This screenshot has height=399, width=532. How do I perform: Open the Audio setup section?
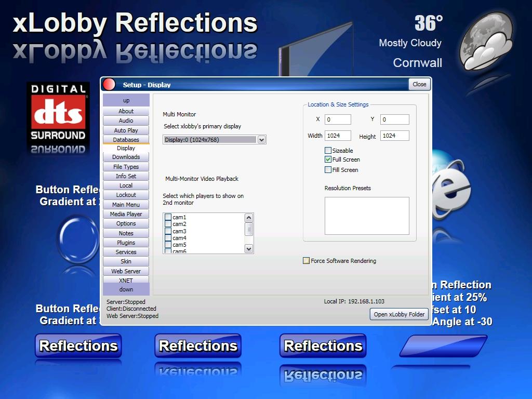(126, 121)
